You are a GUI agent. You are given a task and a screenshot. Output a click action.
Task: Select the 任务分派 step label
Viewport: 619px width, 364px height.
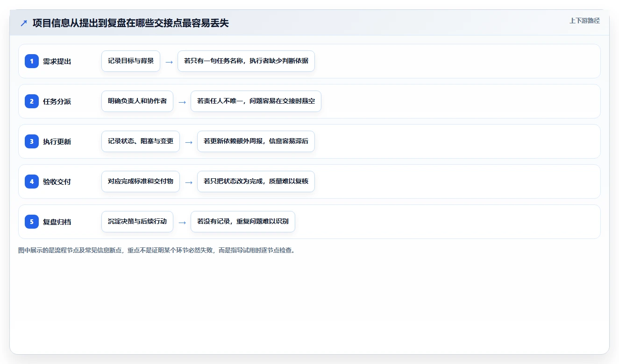pyautogui.click(x=57, y=101)
